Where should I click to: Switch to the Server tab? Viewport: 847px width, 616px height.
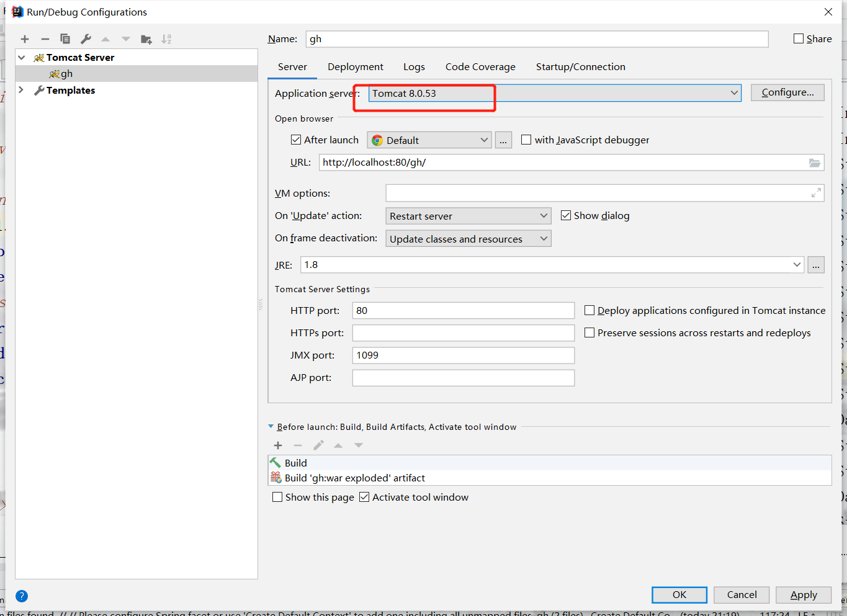[x=292, y=67]
